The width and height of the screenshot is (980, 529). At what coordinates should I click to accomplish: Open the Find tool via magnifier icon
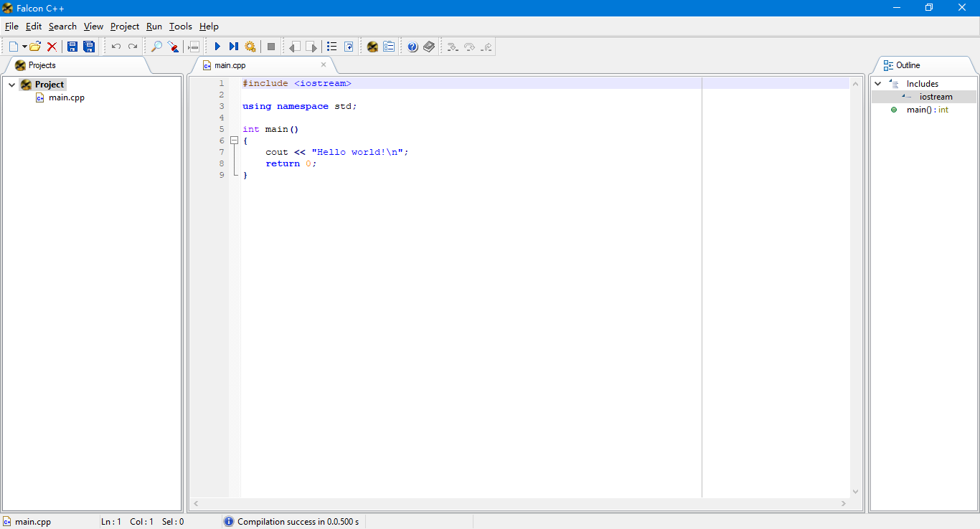[x=155, y=46]
